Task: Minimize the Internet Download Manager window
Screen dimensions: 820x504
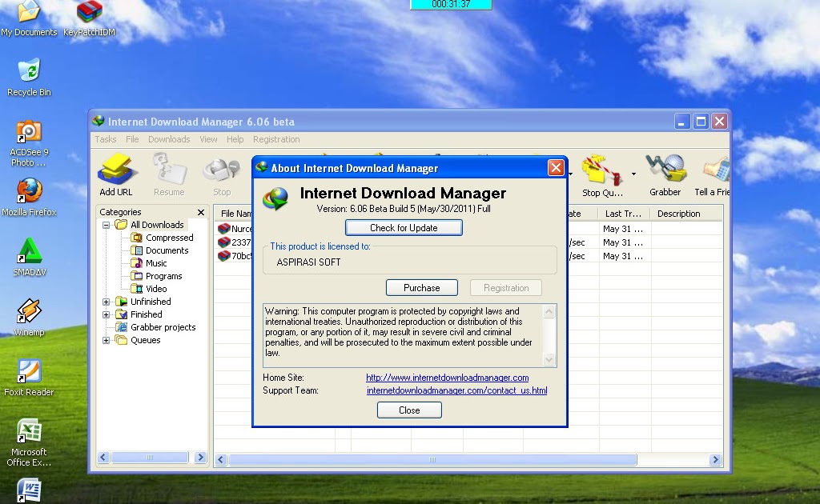Action: (x=682, y=122)
